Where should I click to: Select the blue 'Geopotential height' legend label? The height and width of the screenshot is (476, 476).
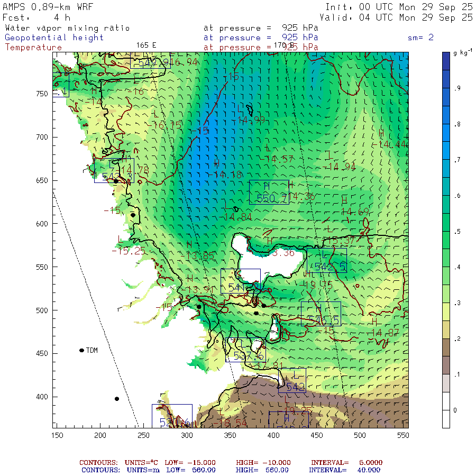coord(54,38)
